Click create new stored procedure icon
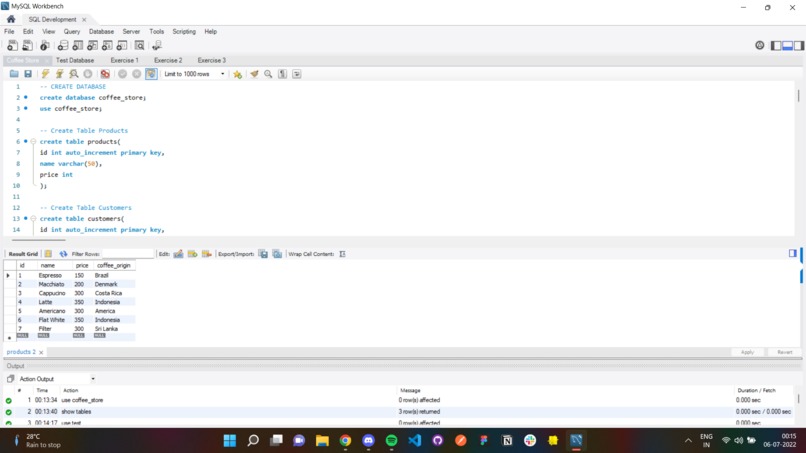 (107, 46)
